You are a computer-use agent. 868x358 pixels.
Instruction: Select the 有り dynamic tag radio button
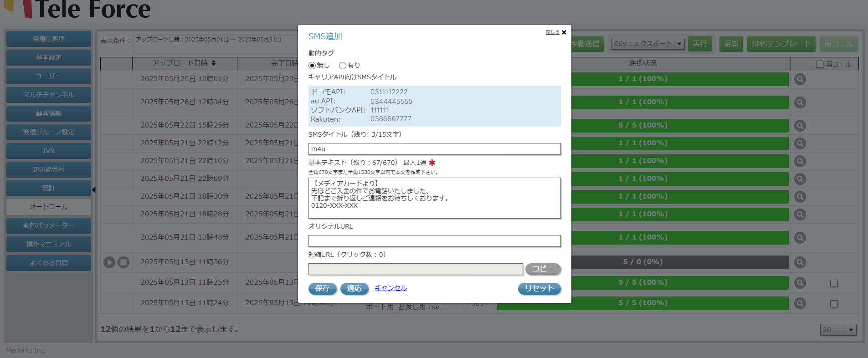(343, 66)
